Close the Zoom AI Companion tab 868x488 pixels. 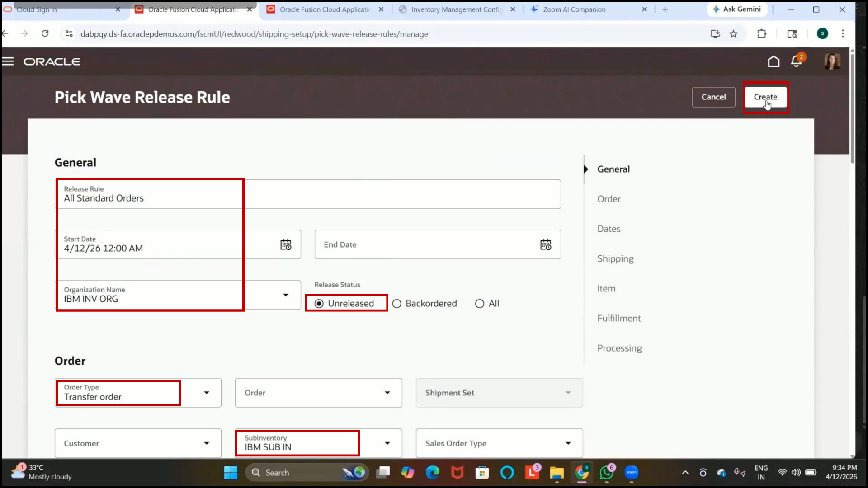[644, 9]
